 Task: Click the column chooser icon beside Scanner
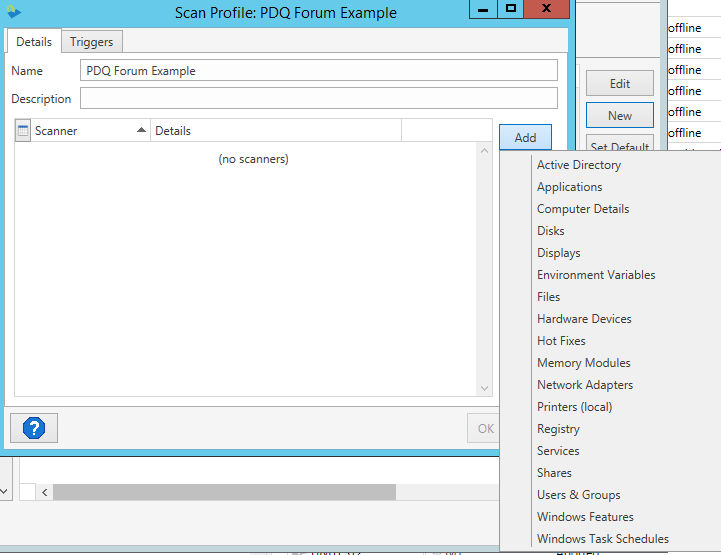[23, 131]
